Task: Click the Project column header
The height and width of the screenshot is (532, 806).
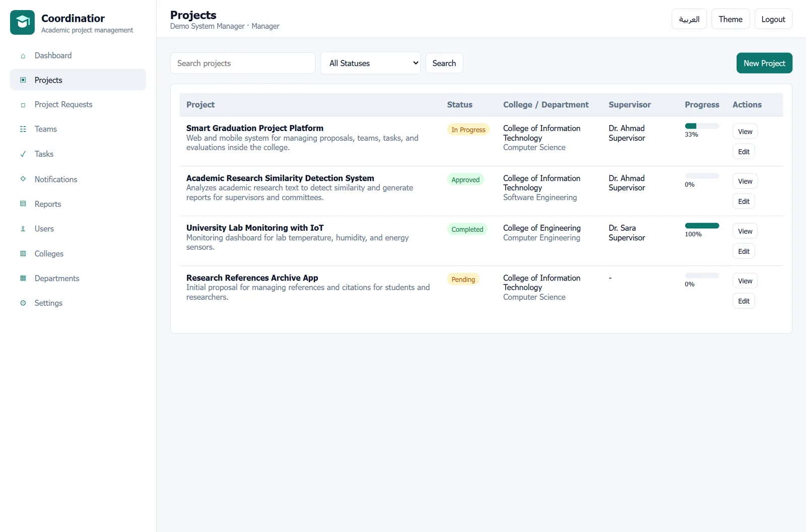Action: click(200, 105)
